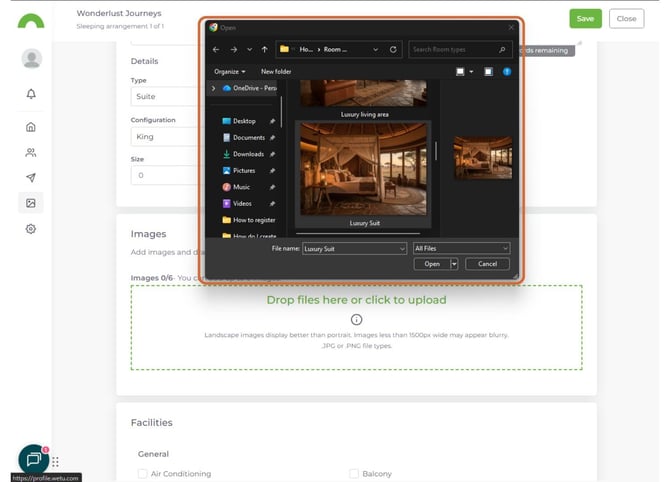The image size is (670, 482).
Task: Open the users icon in sidebar
Action: click(31, 153)
